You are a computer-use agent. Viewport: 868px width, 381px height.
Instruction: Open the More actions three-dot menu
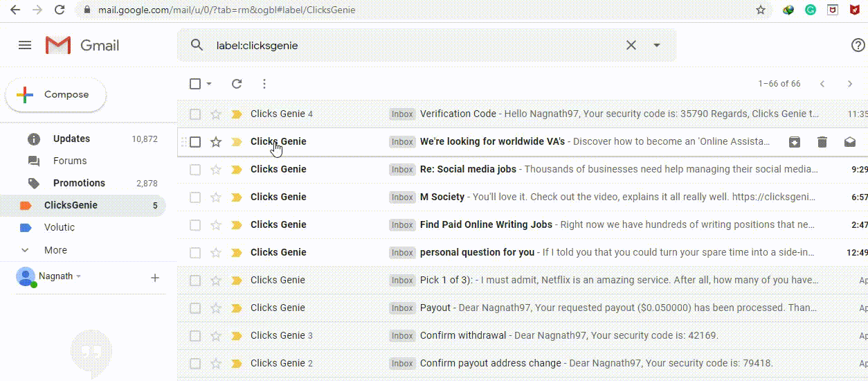(x=264, y=84)
